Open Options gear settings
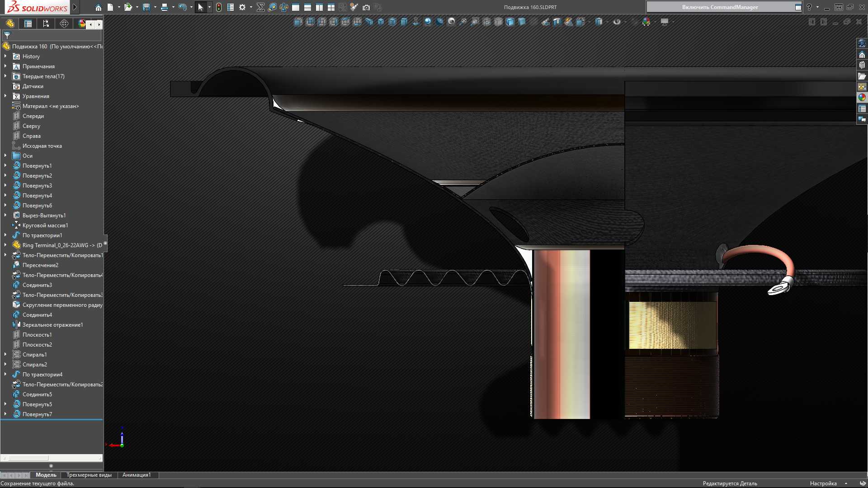 [242, 7]
